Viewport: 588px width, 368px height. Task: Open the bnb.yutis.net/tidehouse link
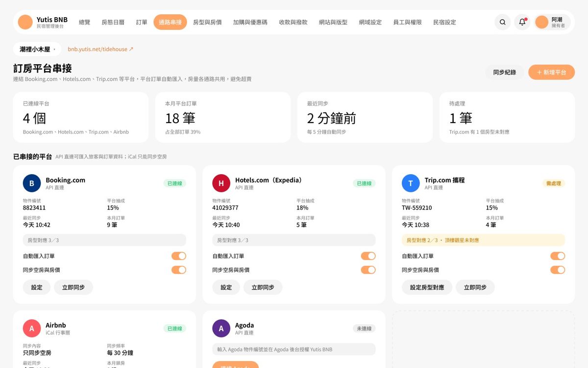pyautogui.click(x=100, y=49)
